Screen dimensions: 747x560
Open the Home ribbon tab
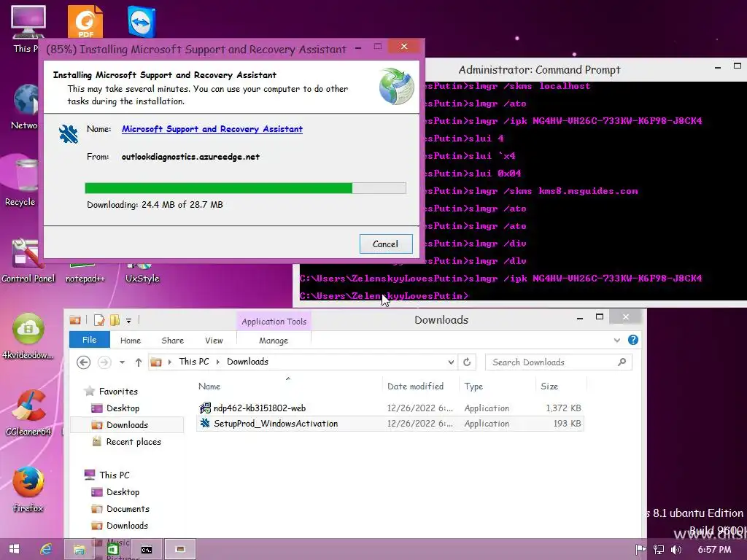click(x=131, y=341)
